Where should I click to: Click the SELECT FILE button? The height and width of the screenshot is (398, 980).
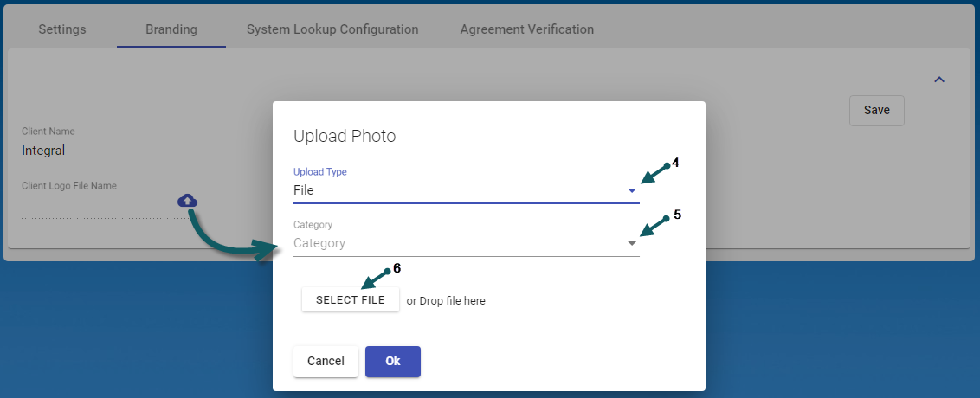350,300
